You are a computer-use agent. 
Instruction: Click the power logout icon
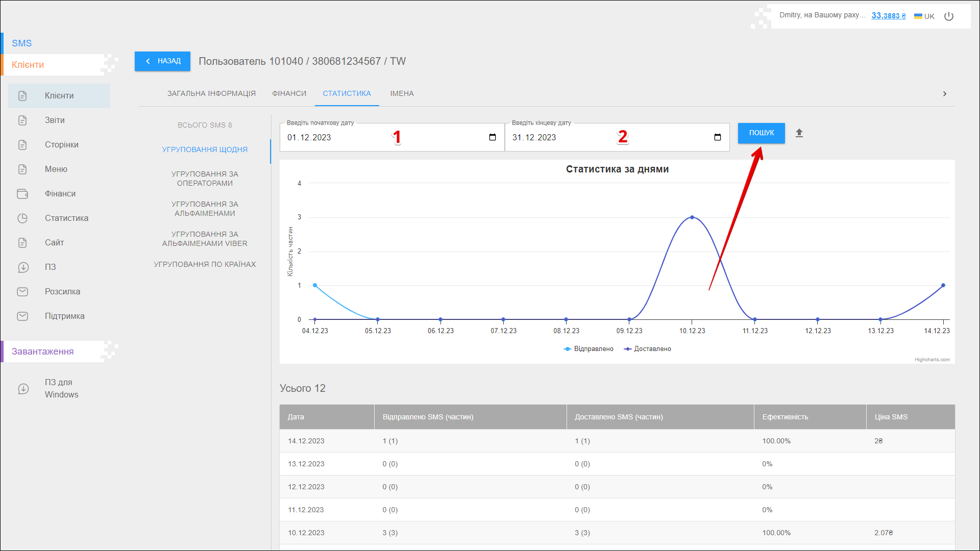949,16
